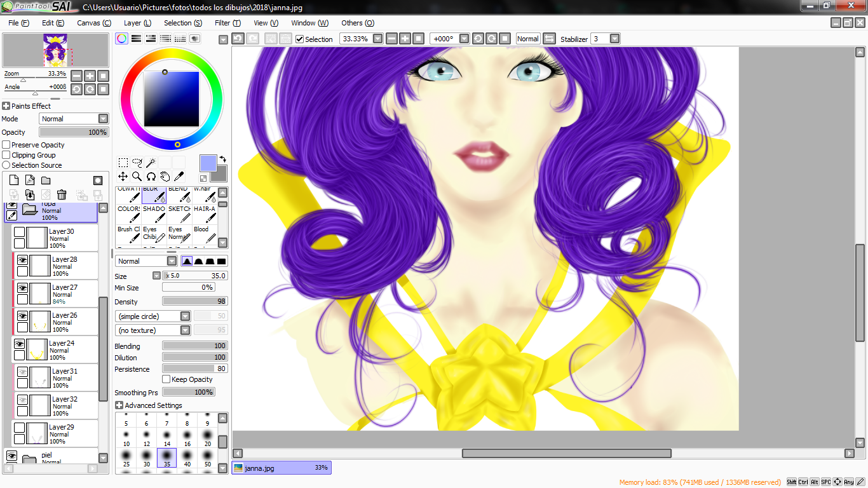868x488 pixels.
Task: Select the Lasso selection tool
Action: tap(137, 163)
